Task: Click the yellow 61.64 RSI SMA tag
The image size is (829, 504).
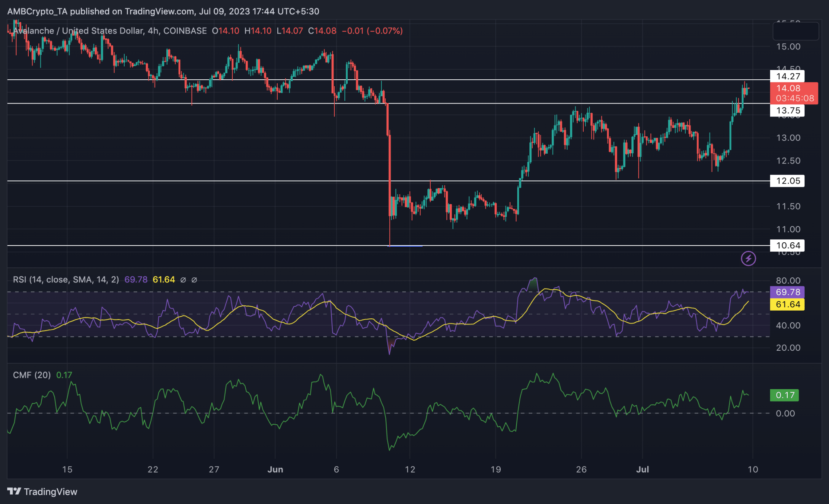Action: 787,304
